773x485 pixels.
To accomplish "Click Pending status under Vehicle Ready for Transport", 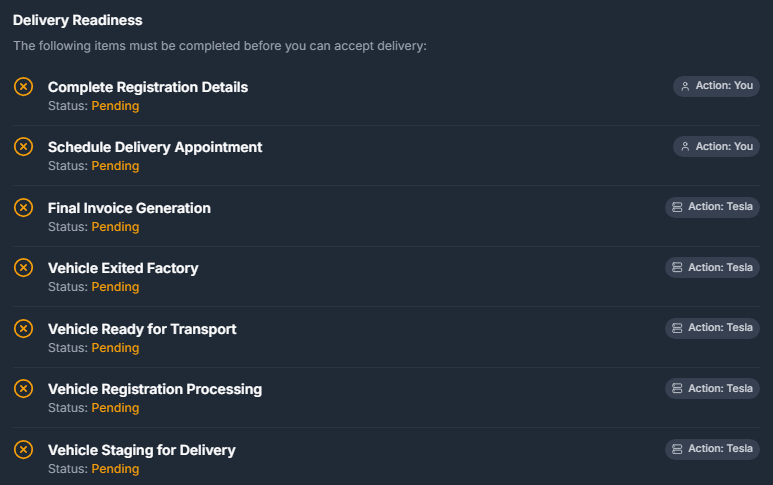I will pyautogui.click(x=115, y=347).
